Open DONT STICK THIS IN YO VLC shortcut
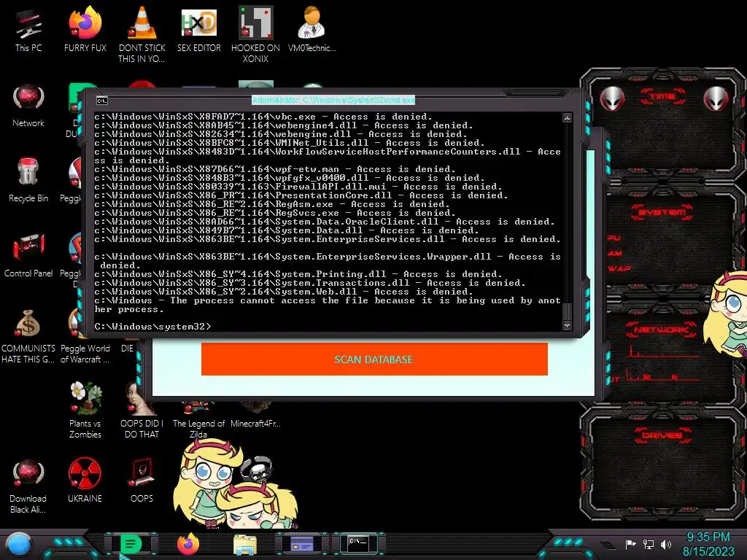747x560 pixels. click(142, 34)
